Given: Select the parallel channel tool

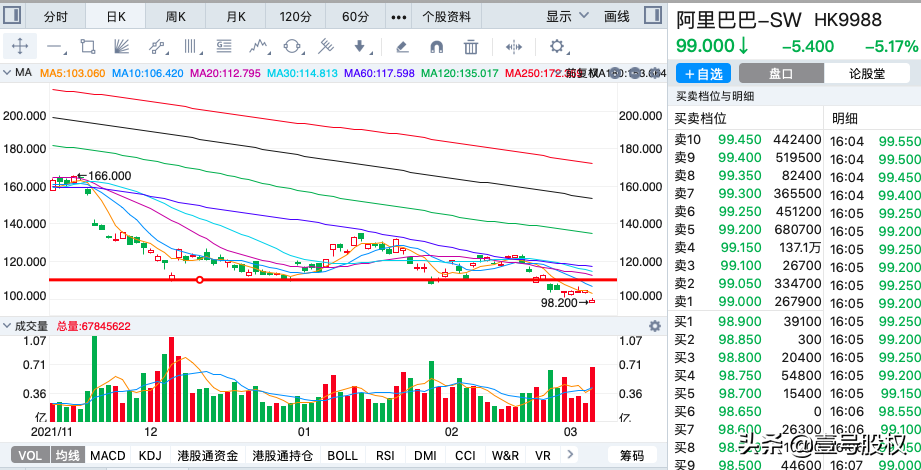Looking at the screenshot, I should click(x=156, y=46).
